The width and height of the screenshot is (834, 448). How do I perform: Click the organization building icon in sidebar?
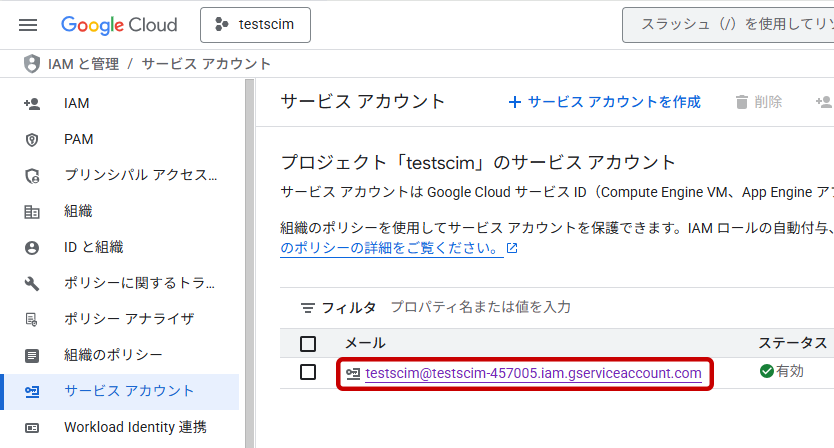(32, 211)
